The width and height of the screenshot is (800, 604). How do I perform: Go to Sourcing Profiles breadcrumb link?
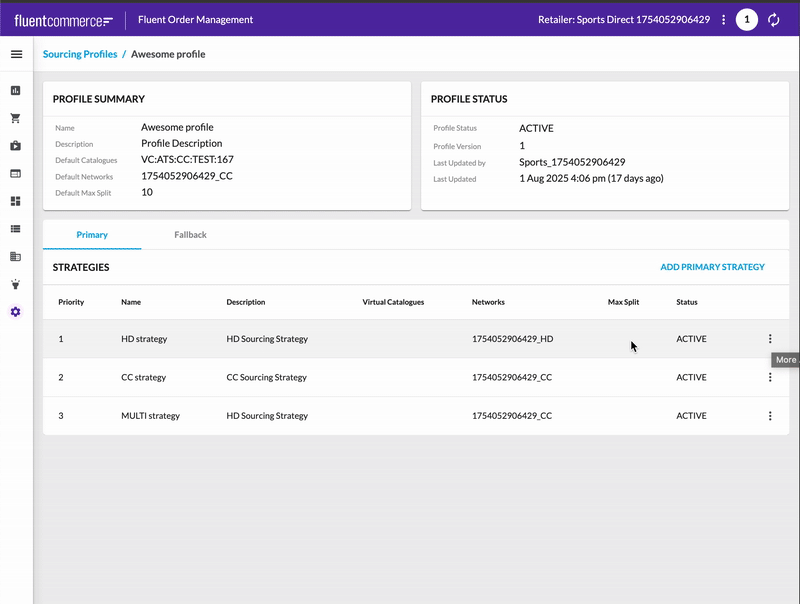point(80,54)
